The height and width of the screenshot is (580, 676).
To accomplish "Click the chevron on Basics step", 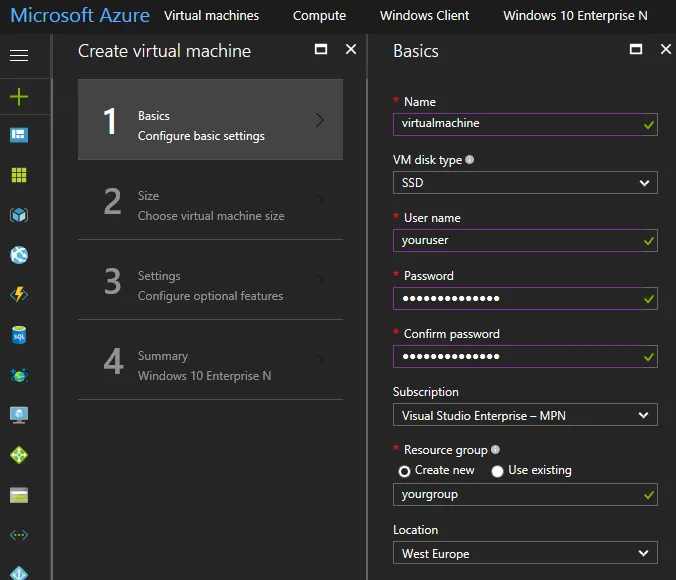I will tap(319, 120).
